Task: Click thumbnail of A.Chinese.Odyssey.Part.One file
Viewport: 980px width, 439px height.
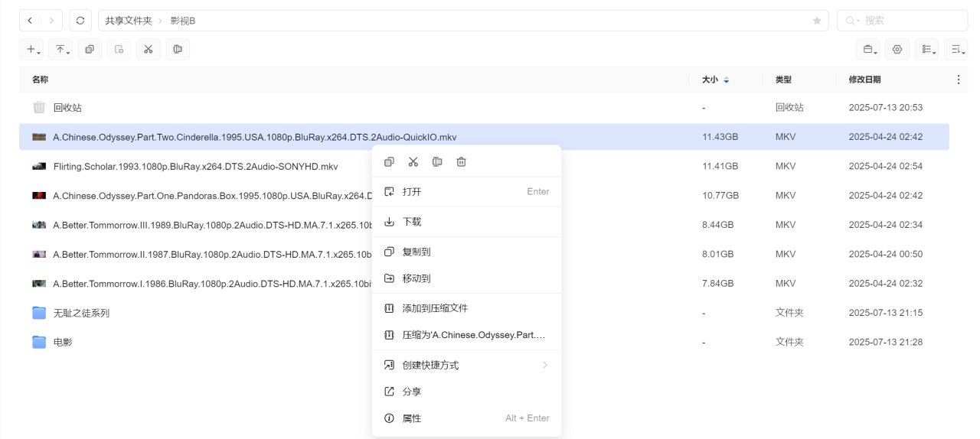Action: click(39, 196)
